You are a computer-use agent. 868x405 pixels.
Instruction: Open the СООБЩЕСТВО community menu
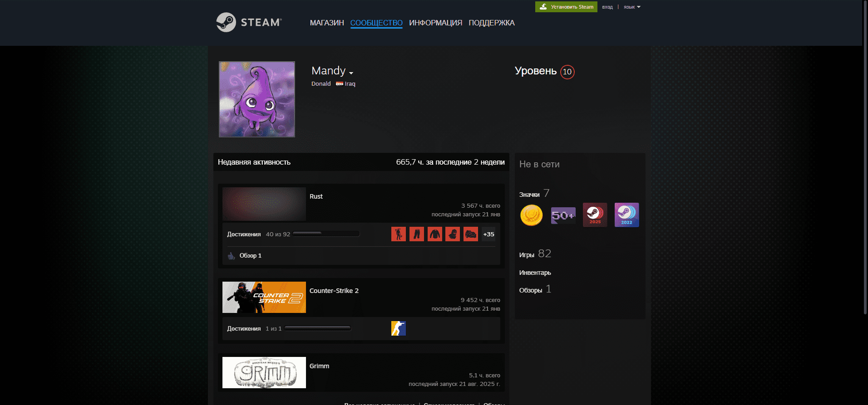376,23
